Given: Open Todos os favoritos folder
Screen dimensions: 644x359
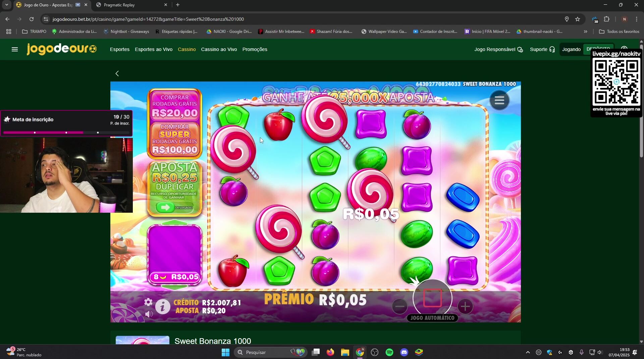Looking at the screenshot, I should 619,32.
